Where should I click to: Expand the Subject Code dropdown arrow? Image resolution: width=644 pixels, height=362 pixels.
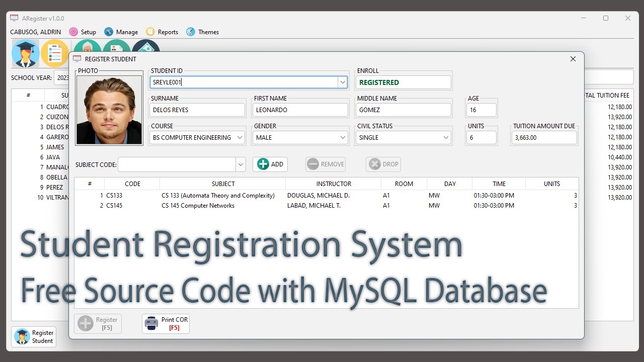tap(240, 164)
